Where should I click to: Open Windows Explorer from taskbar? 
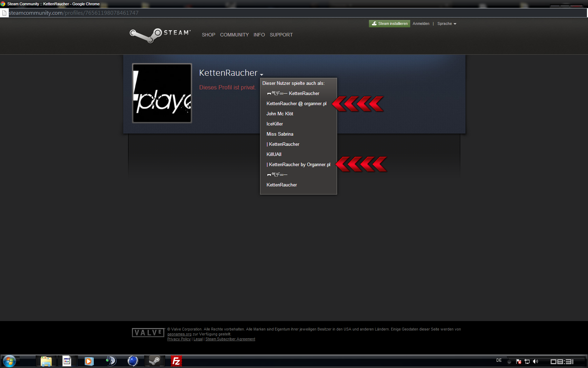(46, 361)
